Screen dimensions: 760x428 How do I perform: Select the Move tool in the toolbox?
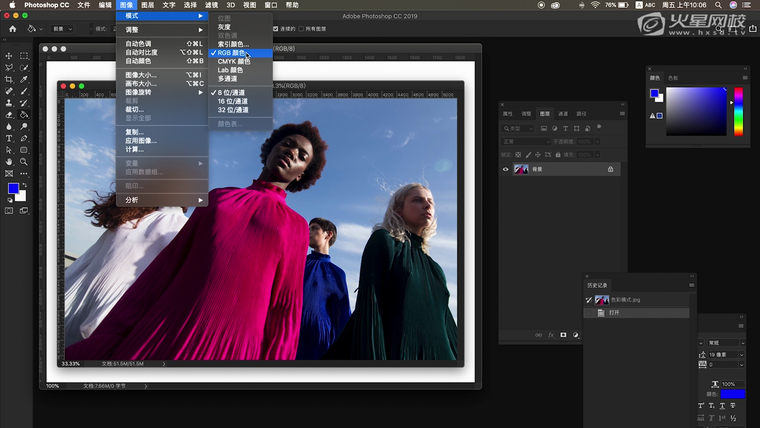[x=9, y=56]
